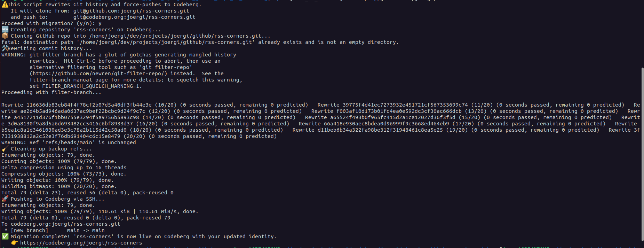
Task: Open the codeberg.org/joergi/rss-corners URL
Action: click(81, 243)
